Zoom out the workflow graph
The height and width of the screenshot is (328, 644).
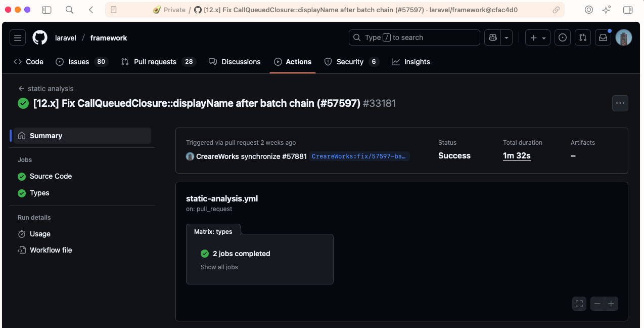click(x=597, y=304)
